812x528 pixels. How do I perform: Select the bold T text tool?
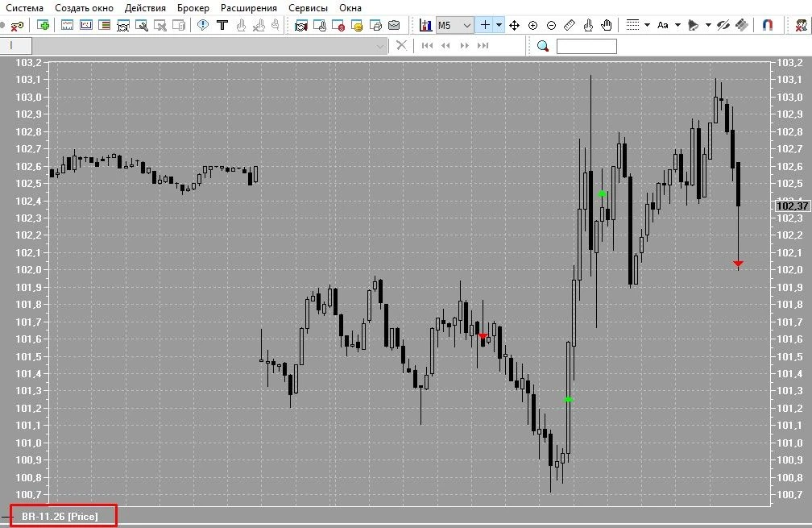pyautogui.click(x=222, y=25)
